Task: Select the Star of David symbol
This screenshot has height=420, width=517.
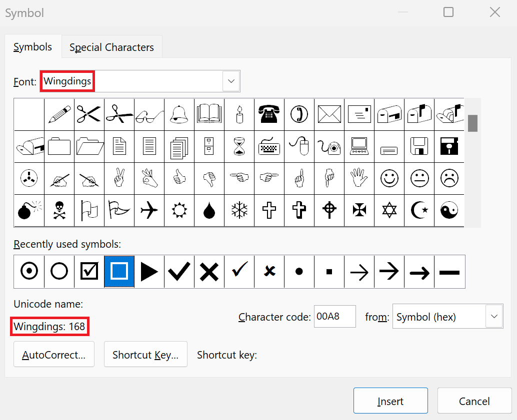Action: click(x=389, y=210)
